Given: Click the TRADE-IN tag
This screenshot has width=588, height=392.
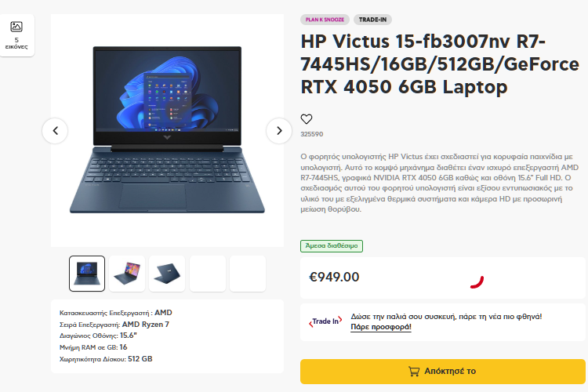Looking at the screenshot, I should (x=372, y=20).
